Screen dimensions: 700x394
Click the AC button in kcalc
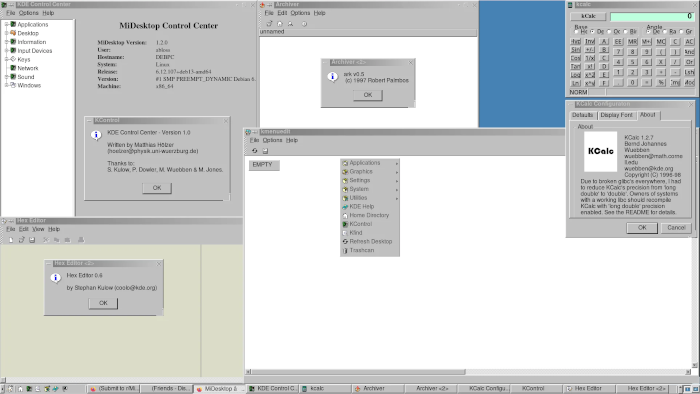(689, 41)
